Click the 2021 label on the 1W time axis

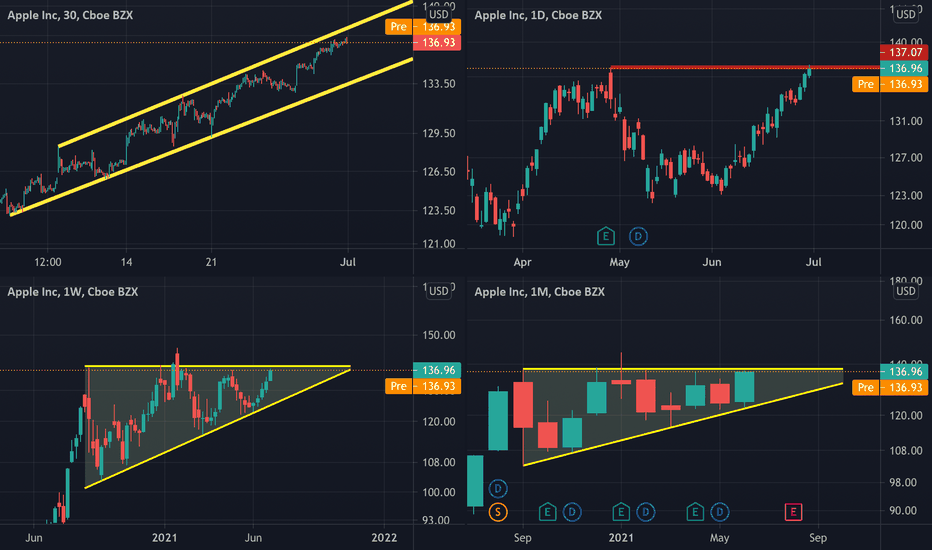(x=165, y=538)
